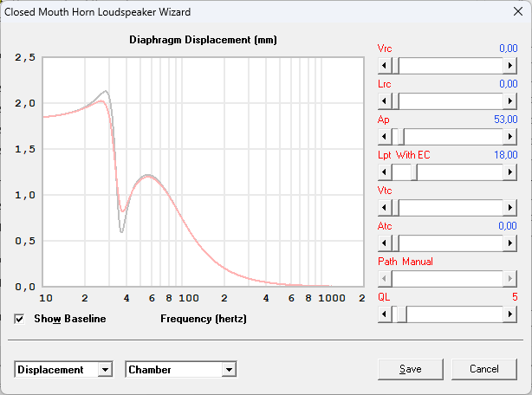Increase QL with right scroll arrow

tap(510, 314)
